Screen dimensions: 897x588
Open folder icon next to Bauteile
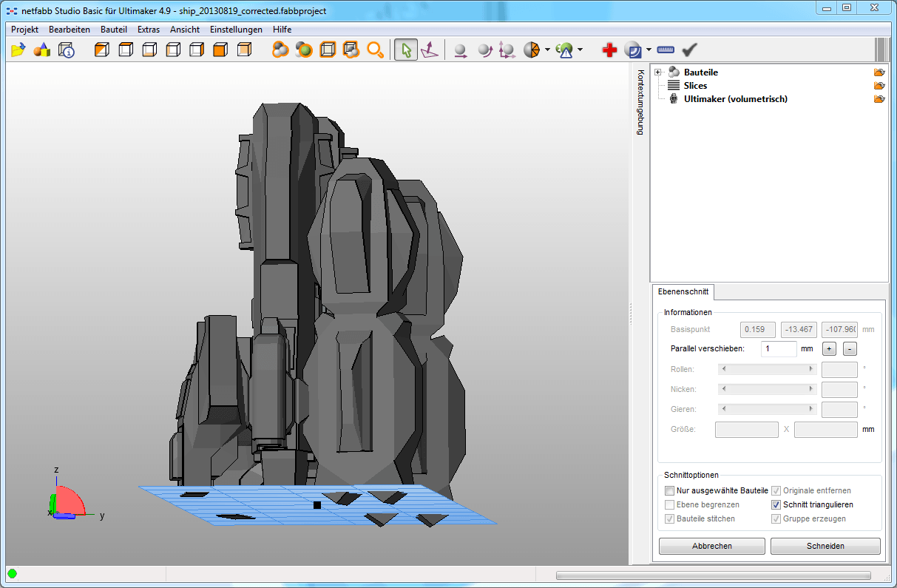click(x=879, y=72)
